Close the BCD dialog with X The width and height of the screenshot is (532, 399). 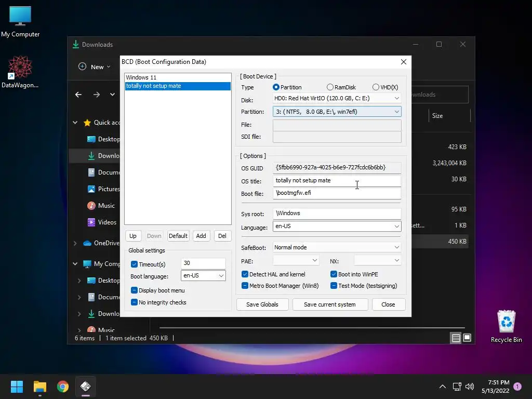[x=403, y=62]
